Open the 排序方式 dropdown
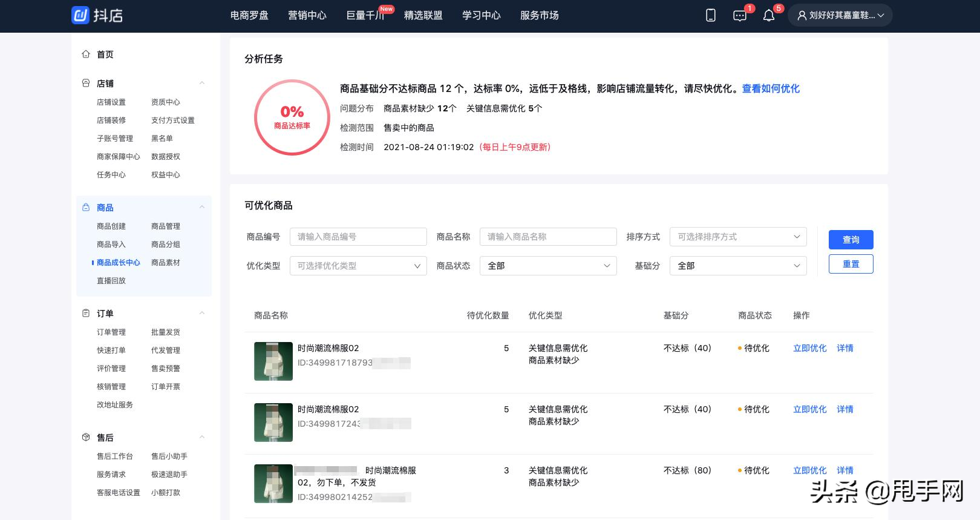This screenshot has width=980, height=520. tap(738, 237)
